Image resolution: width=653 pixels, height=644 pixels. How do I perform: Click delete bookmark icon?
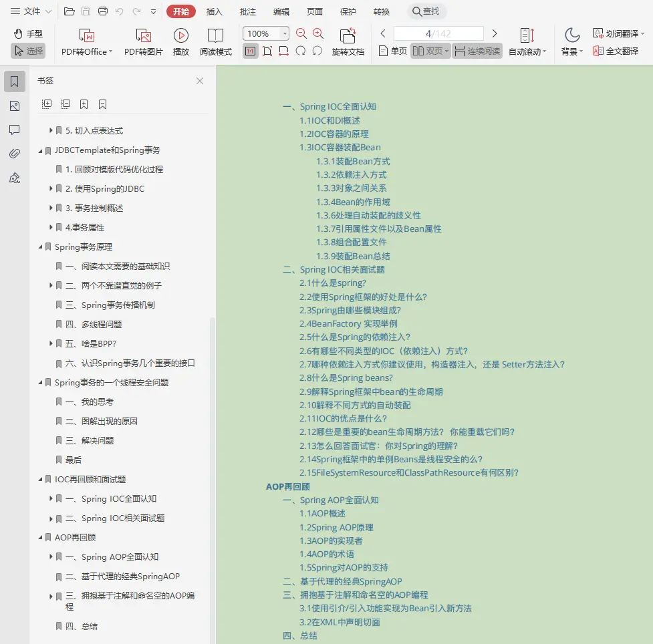pyautogui.click(x=102, y=104)
